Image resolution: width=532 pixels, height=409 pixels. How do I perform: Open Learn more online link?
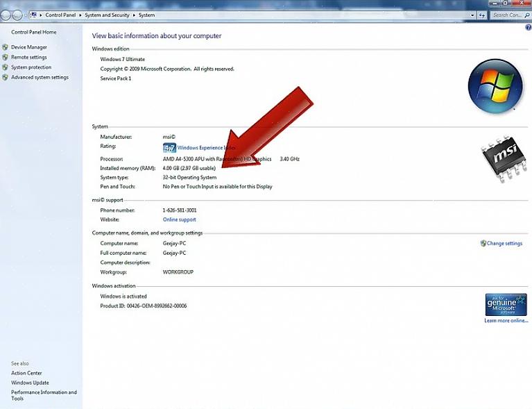[506, 320]
